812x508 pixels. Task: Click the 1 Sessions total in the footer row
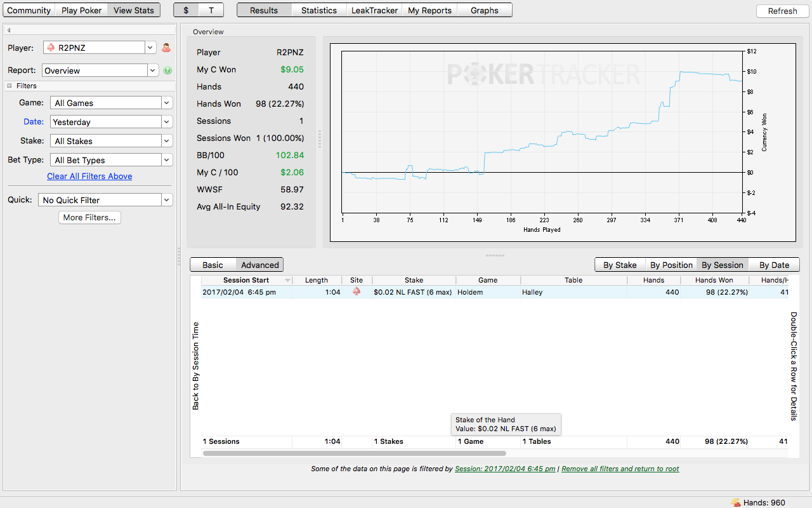(221, 441)
